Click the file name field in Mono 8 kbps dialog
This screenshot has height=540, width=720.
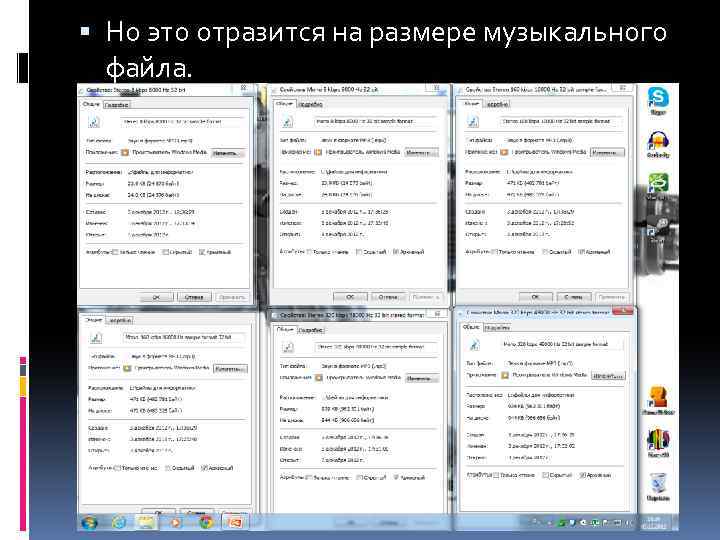coord(376,122)
